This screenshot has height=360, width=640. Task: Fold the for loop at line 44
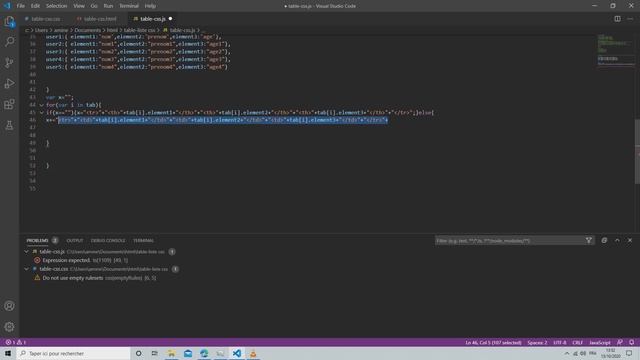tap(41, 105)
